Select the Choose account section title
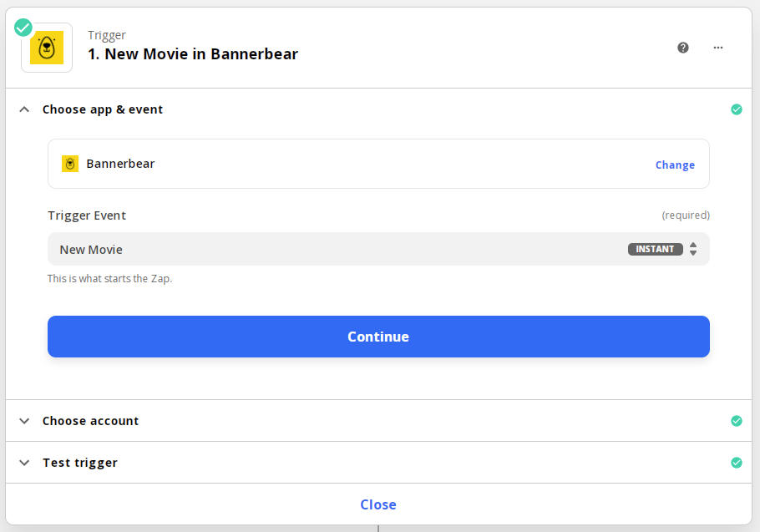 coord(90,421)
